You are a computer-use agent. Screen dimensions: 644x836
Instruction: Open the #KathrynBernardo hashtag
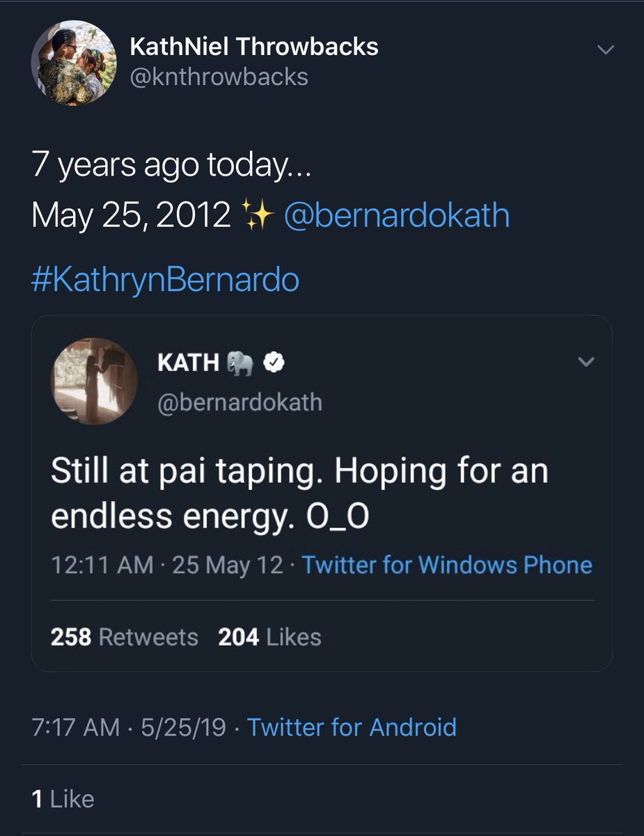tap(166, 279)
